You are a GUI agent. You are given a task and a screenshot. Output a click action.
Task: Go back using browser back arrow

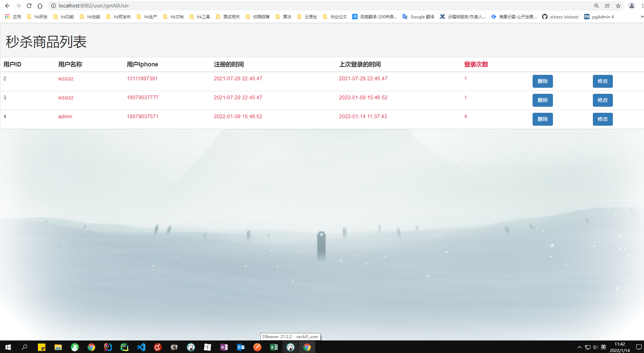[x=7, y=6]
